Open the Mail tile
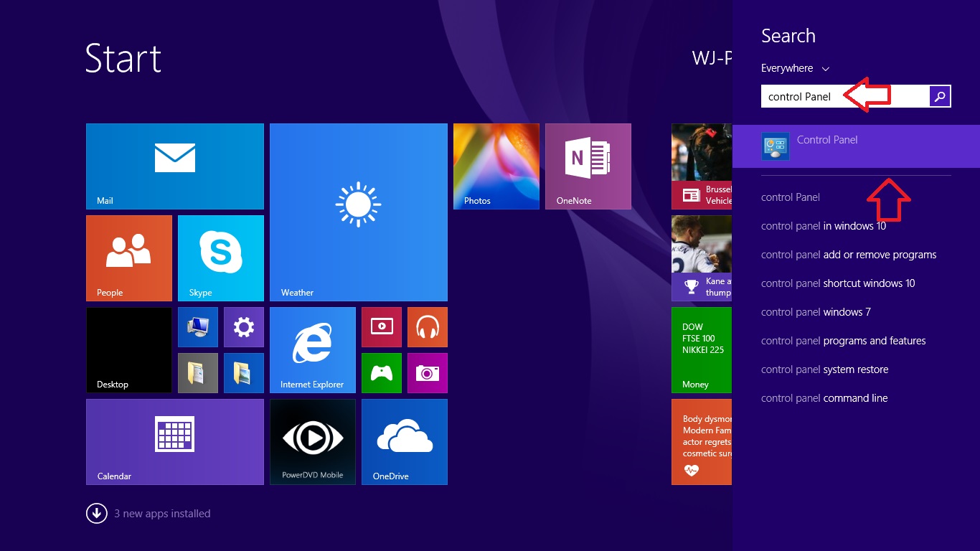This screenshot has width=980, height=551. (175, 166)
